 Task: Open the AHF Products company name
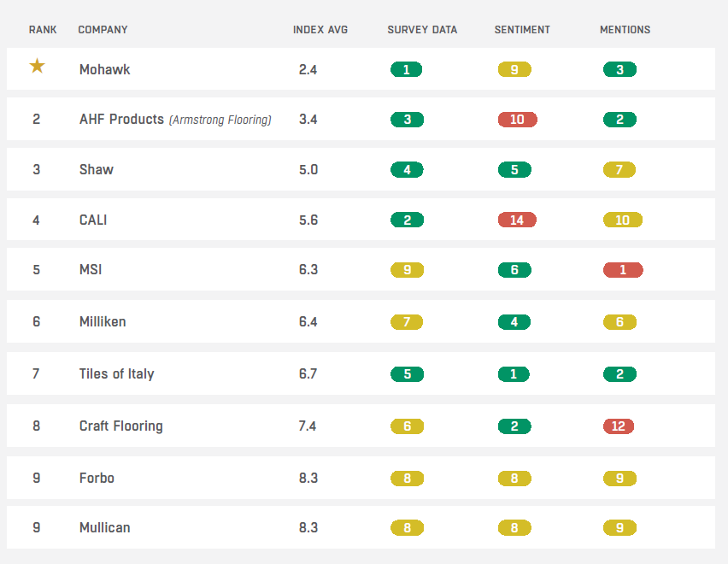point(121,120)
